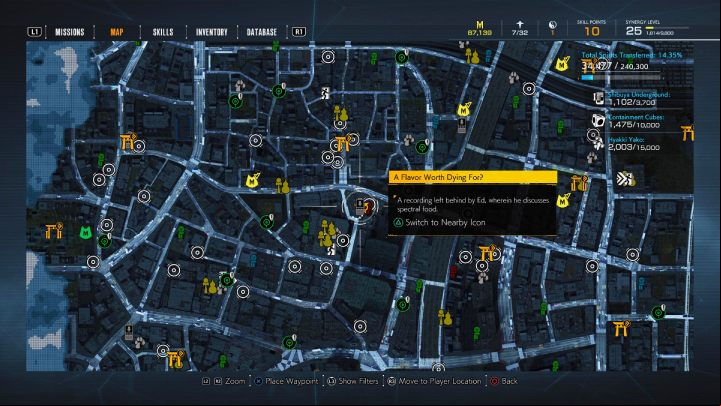Click the SYNERGY LEVEL number 25
Viewport: 721px width, 406px height.
click(x=633, y=31)
